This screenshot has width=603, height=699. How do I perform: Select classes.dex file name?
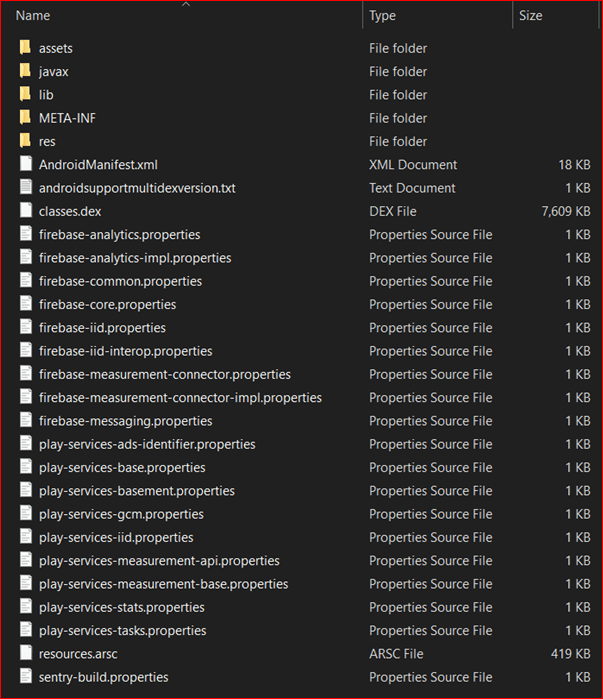pyautogui.click(x=70, y=211)
